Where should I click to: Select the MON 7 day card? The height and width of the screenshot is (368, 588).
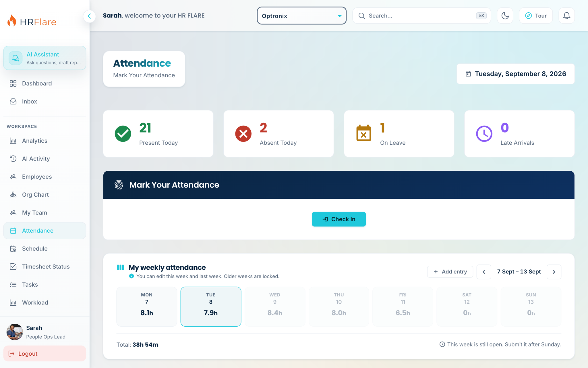click(x=147, y=306)
